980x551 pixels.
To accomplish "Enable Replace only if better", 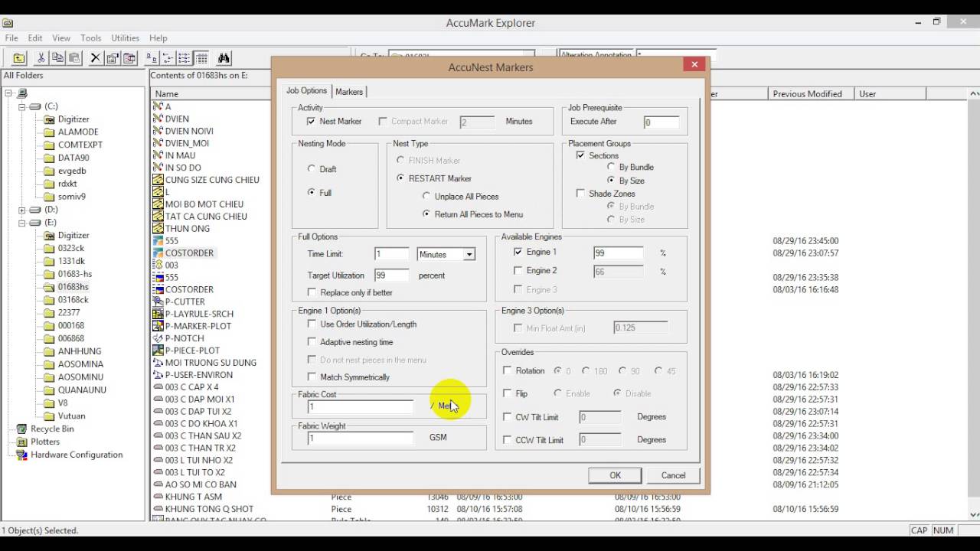I will (x=312, y=292).
